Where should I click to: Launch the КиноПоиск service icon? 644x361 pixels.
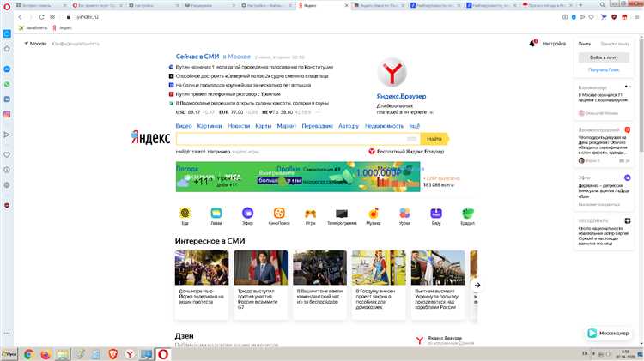click(x=279, y=213)
